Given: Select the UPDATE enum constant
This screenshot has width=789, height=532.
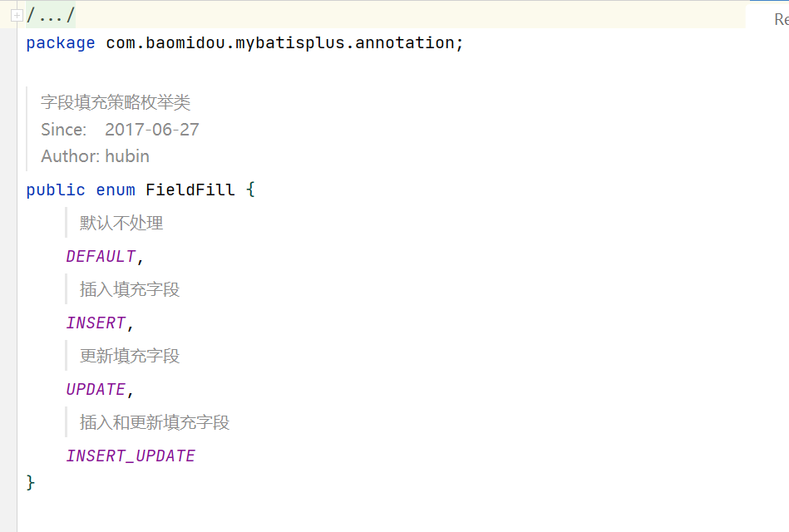Looking at the screenshot, I should tap(96, 390).
